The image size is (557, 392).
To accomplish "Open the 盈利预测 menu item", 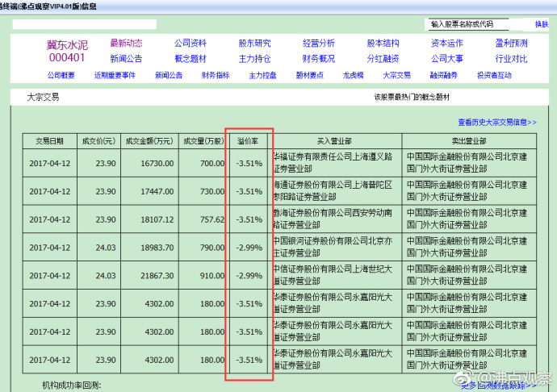I will pos(511,44).
